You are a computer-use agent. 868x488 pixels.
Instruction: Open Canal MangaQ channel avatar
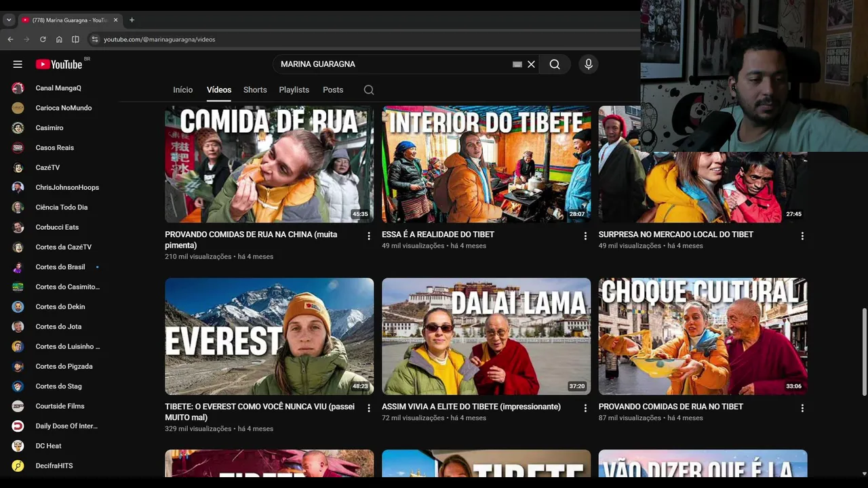18,88
